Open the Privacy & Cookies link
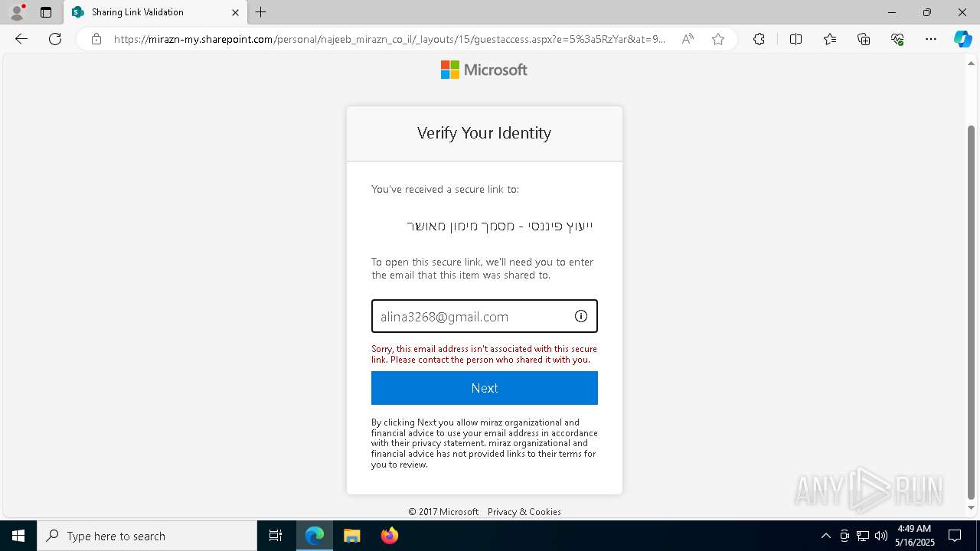980x551 pixels. pos(524,512)
